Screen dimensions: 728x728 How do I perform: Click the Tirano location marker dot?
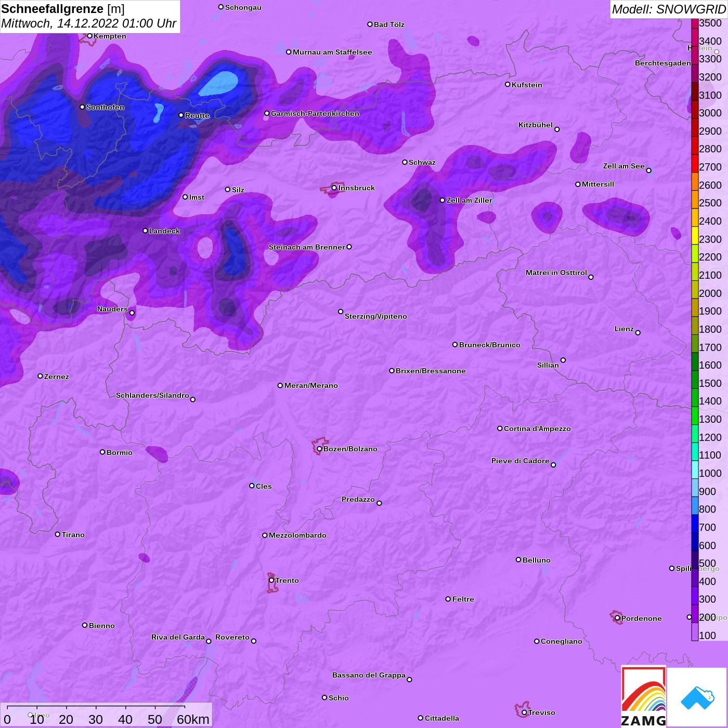point(58,534)
